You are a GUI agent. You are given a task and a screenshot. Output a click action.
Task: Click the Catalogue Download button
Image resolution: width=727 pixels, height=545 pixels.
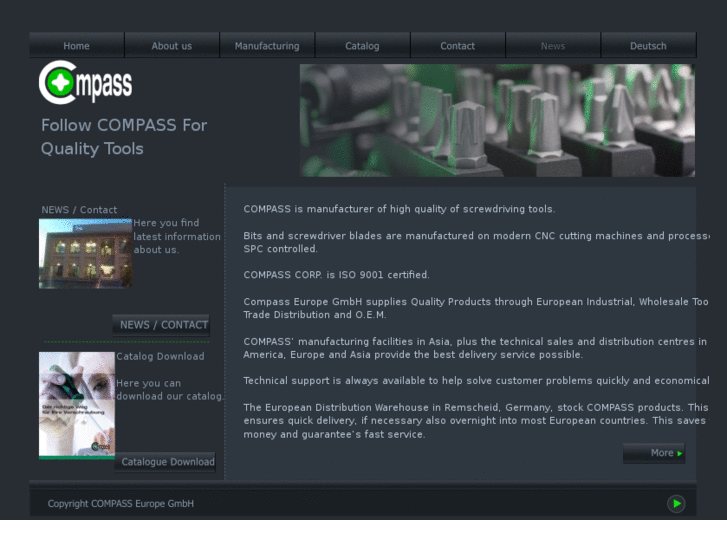[x=165, y=462]
